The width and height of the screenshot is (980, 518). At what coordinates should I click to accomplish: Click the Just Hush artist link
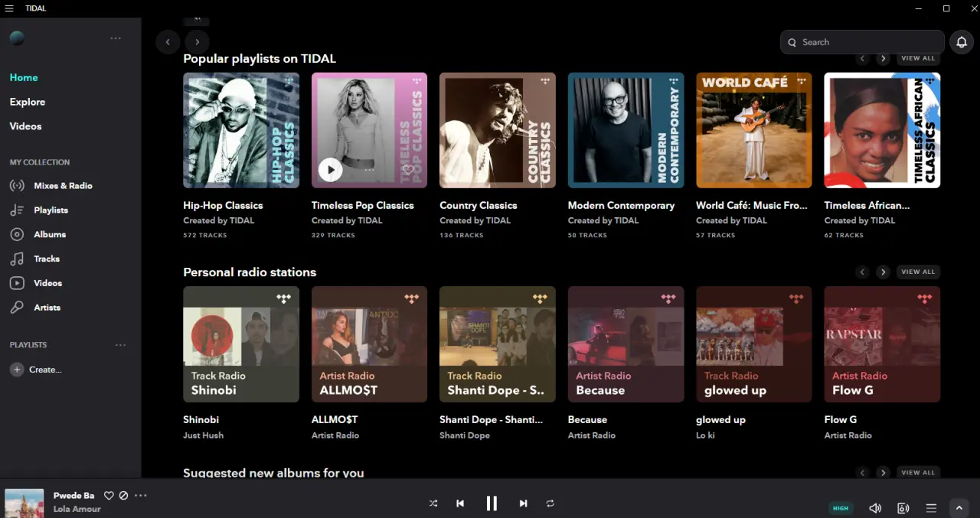203,435
